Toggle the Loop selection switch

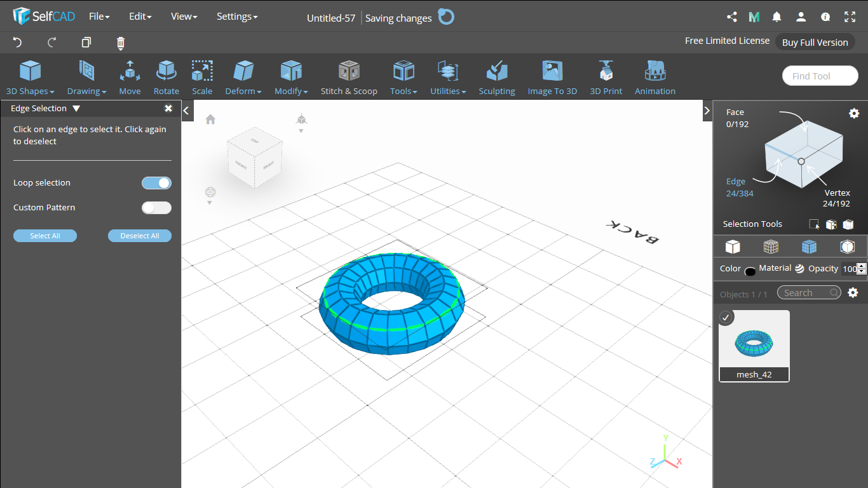tap(156, 183)
